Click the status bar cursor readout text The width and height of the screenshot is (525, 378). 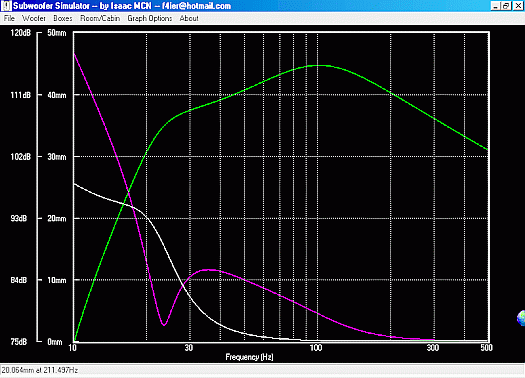pos(40,370)
